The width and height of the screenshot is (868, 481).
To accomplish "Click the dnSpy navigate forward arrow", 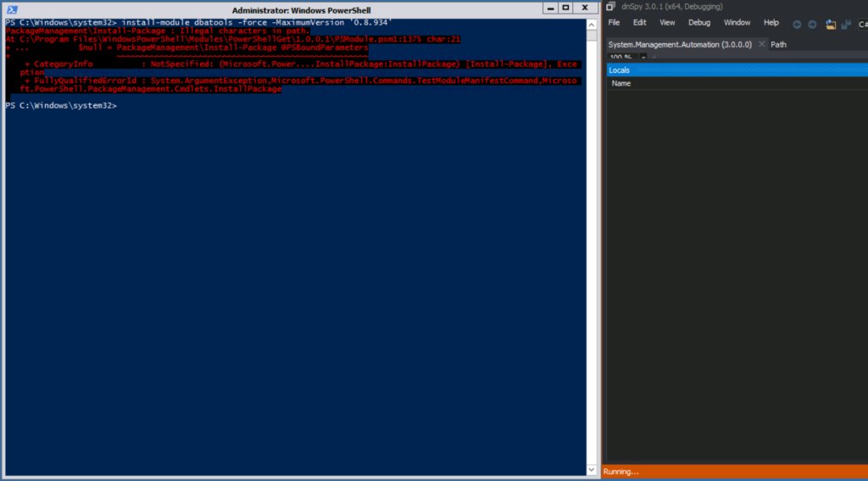I will tap(812, 24).
